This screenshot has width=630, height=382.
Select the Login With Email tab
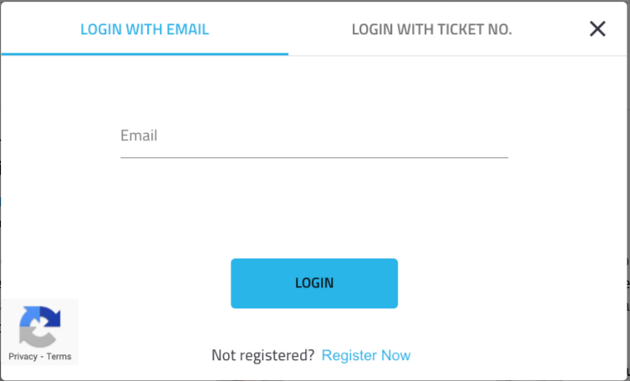145,29
